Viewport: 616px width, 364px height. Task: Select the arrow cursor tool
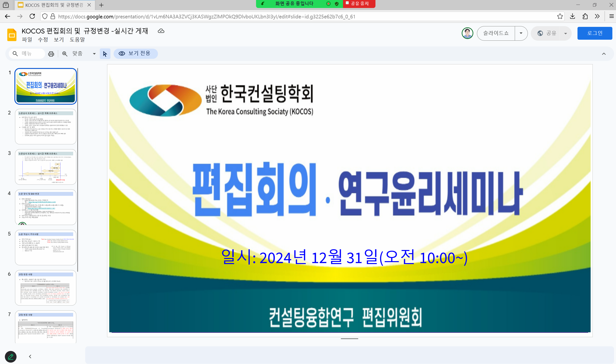point(105,54)
